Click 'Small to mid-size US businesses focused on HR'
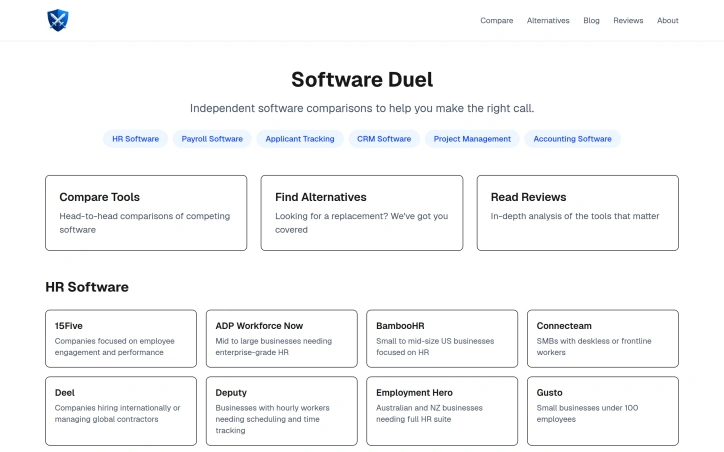 [435, 346]
